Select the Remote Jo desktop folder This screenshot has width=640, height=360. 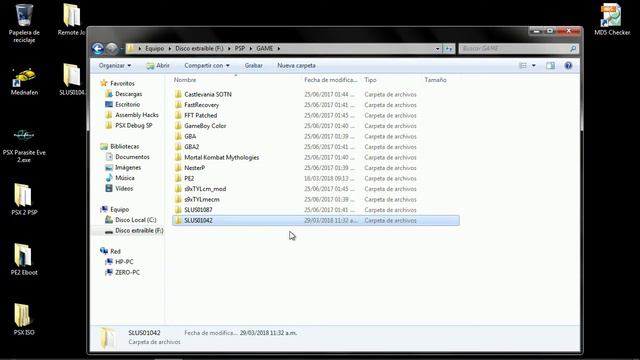(72, 20)
